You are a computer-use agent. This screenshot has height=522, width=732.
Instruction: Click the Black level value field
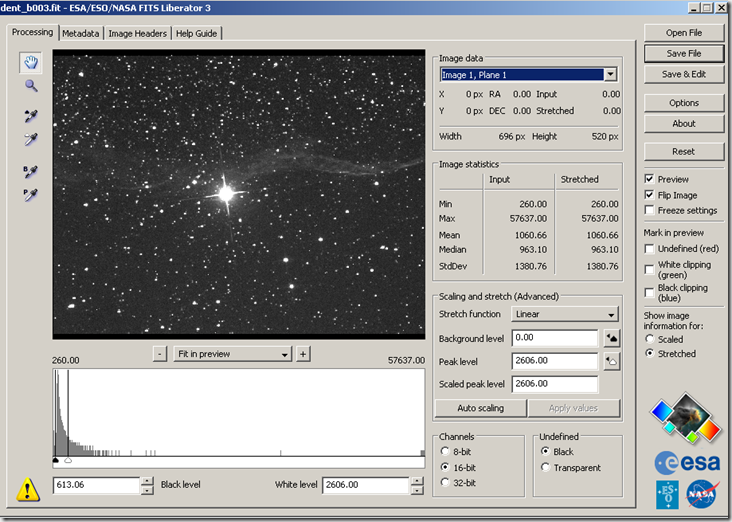pos(97,485)
